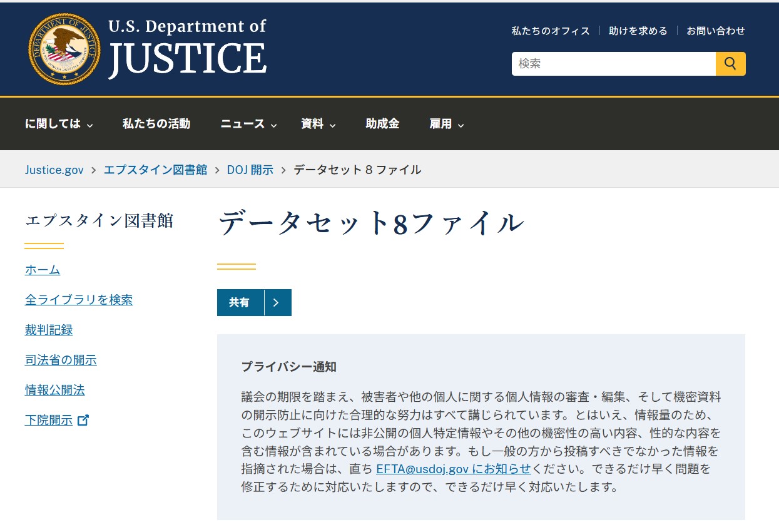The height and width of the screenshot is (532, 779).
Task: Click the DOJ 開示 breadcrumb link
Action: click(x=250, y=170)
